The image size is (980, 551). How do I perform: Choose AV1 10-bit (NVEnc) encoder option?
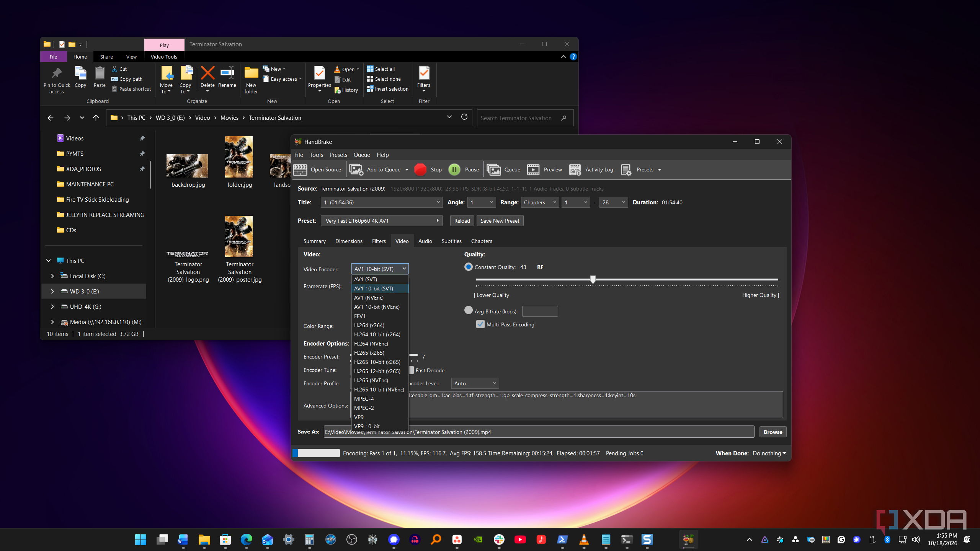click(x=380, y=306)
